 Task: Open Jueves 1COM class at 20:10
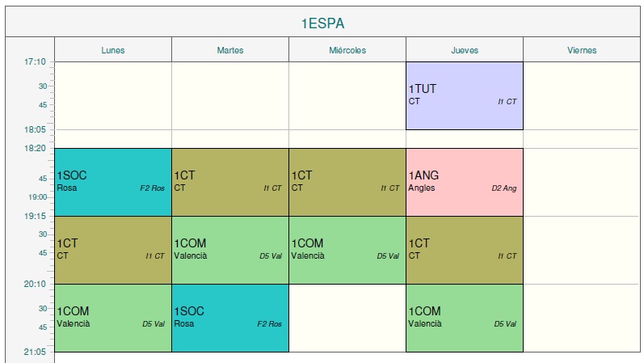465,318
